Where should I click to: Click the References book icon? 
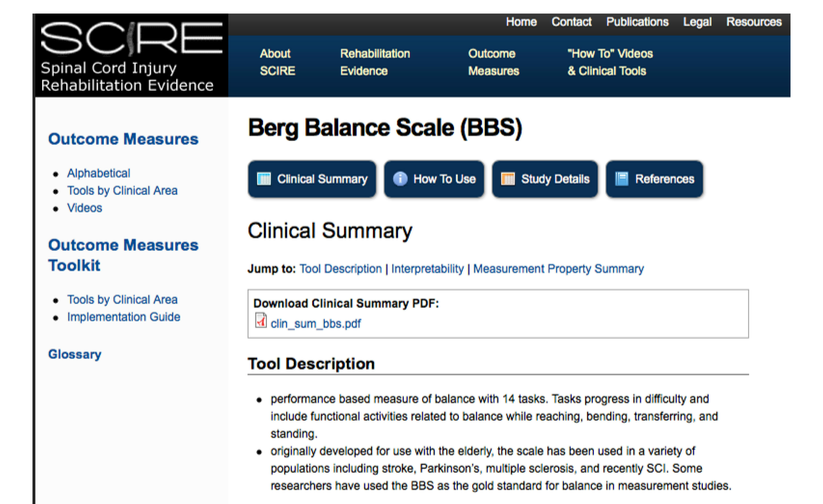622,179
